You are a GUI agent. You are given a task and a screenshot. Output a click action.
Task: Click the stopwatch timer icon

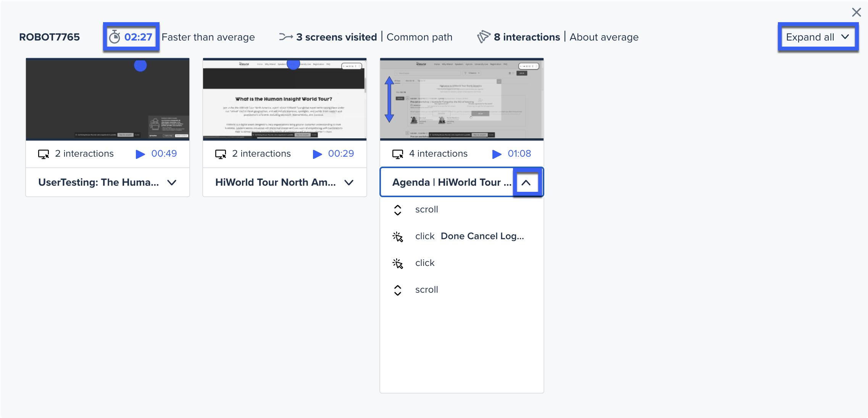tap(115, 37)
